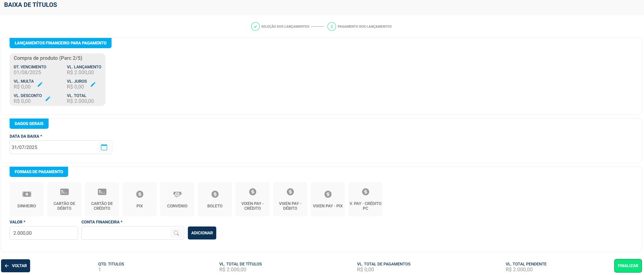Select V. Pay - Crédito PC option
Screen dimensions: 644x275
365,199
